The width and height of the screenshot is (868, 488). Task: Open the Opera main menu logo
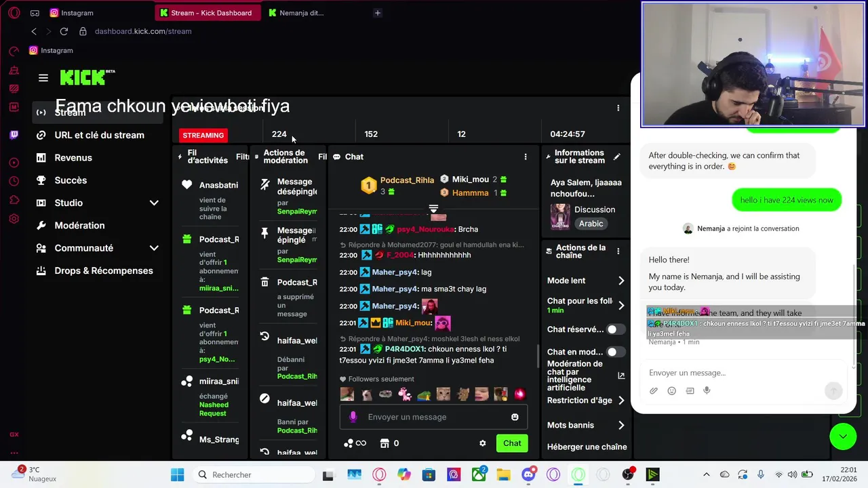(13, 12)
